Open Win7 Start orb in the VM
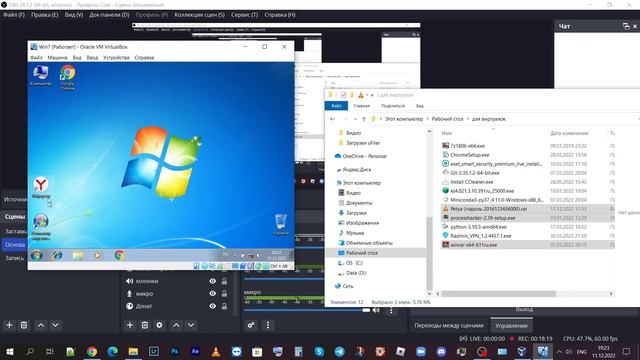This screenshot has width=640, height=360. pyautogui.click(x=36, y=256)
